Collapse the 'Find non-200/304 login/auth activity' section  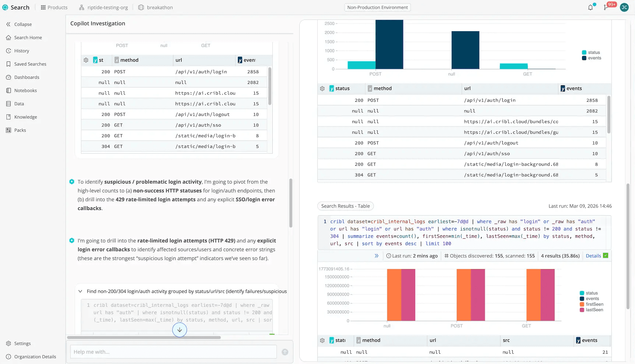80,291
